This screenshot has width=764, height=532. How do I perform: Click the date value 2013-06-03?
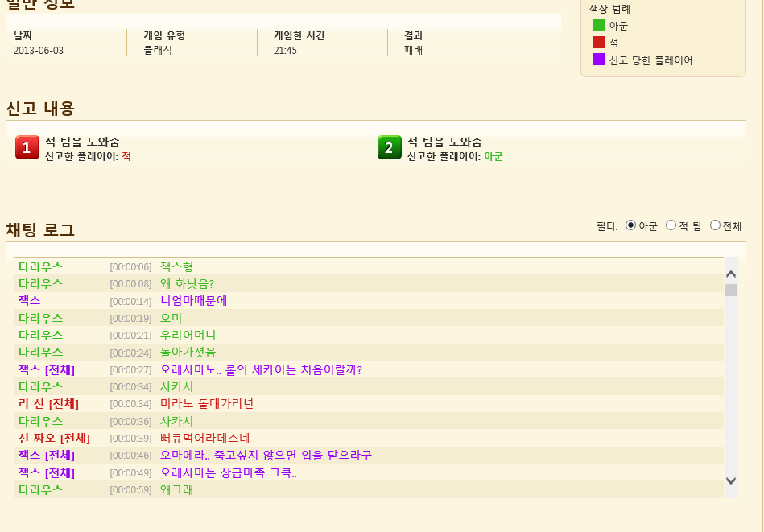coord(39,51)
